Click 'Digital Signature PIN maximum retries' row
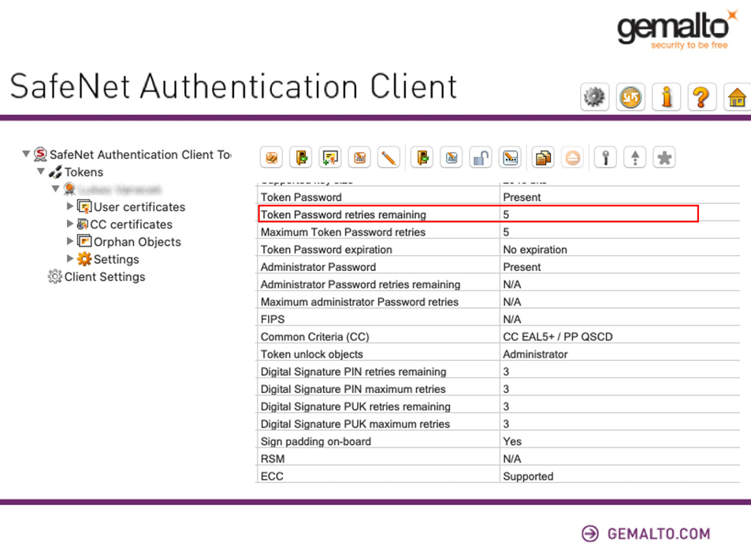 click(498, 389)
